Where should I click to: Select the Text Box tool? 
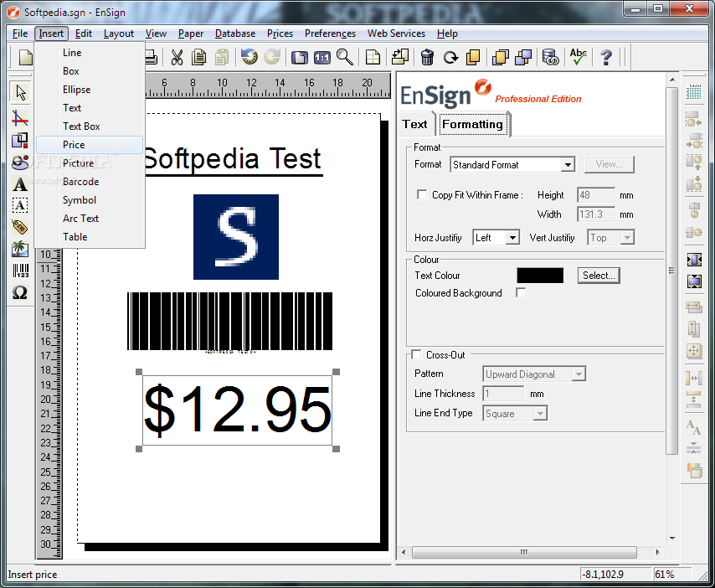pyautogui.click(x=19, y=205)
